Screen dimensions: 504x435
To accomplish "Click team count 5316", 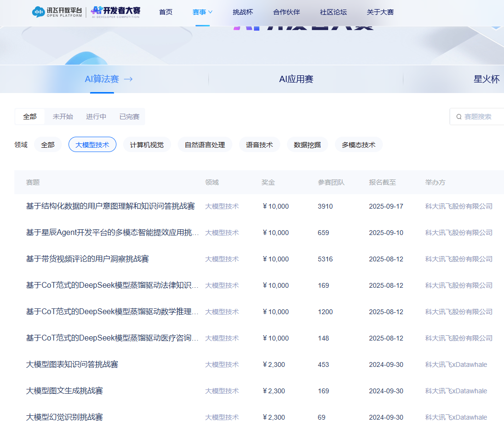I will 325,259.
